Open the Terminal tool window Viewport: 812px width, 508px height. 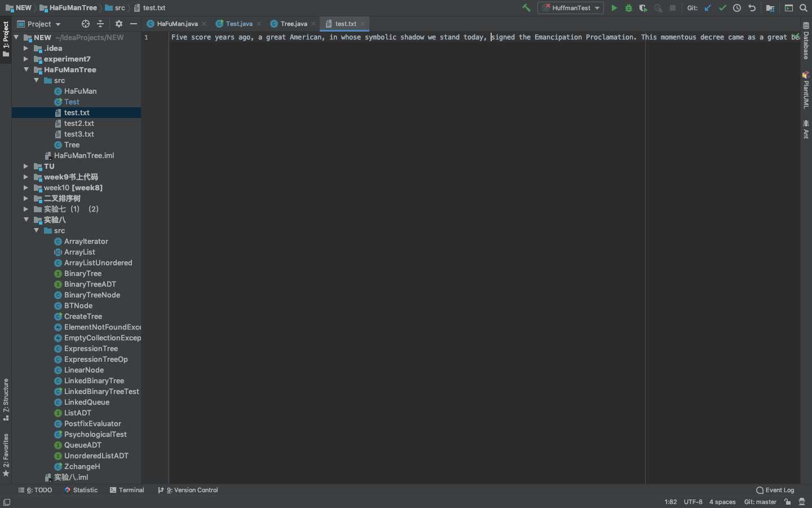coord(127,491)
